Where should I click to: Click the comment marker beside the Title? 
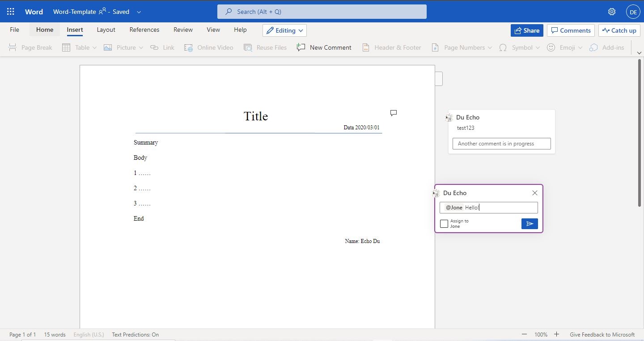coord(394,113)
